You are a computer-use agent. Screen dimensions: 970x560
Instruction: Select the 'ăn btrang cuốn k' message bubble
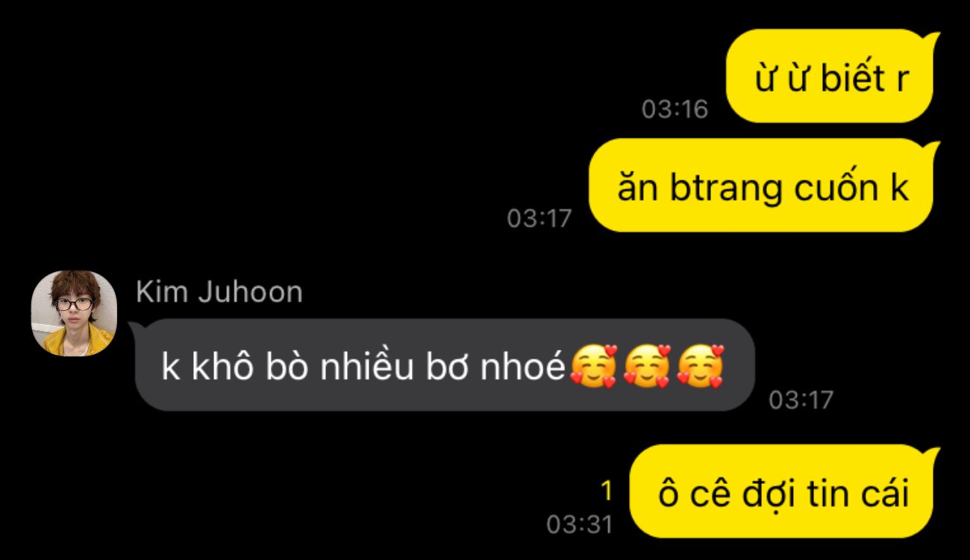tap(763, 186)
